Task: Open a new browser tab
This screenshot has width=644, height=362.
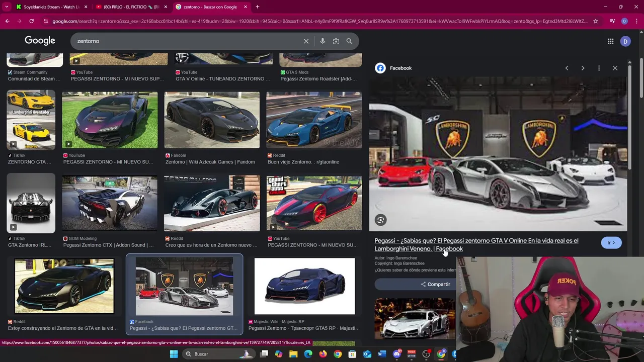Action: pos(257,7)
